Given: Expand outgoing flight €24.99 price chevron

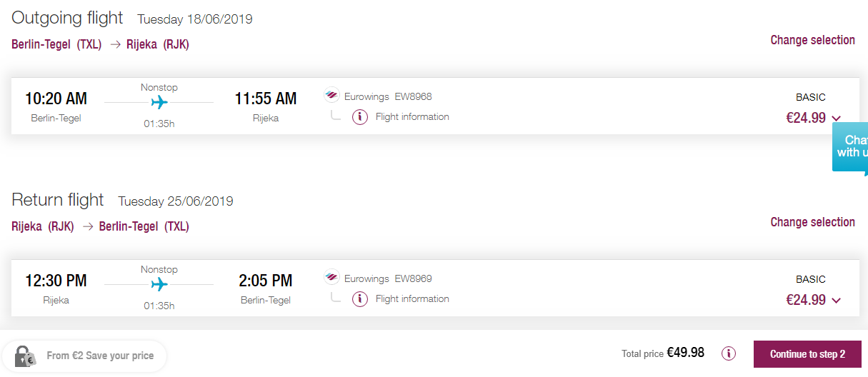Looking at the screenshot, I should point(837,119).
